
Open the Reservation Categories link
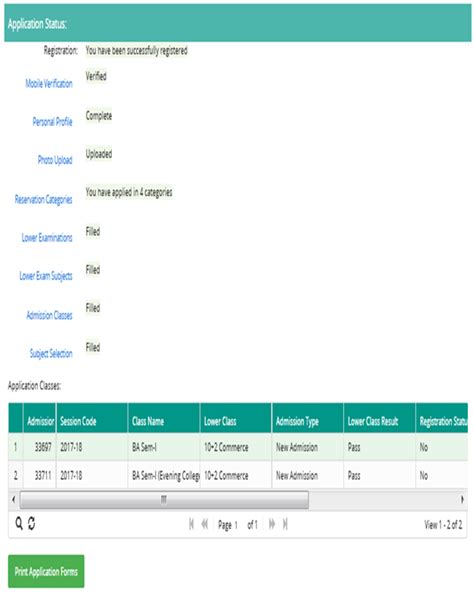(x=44, y=200)
